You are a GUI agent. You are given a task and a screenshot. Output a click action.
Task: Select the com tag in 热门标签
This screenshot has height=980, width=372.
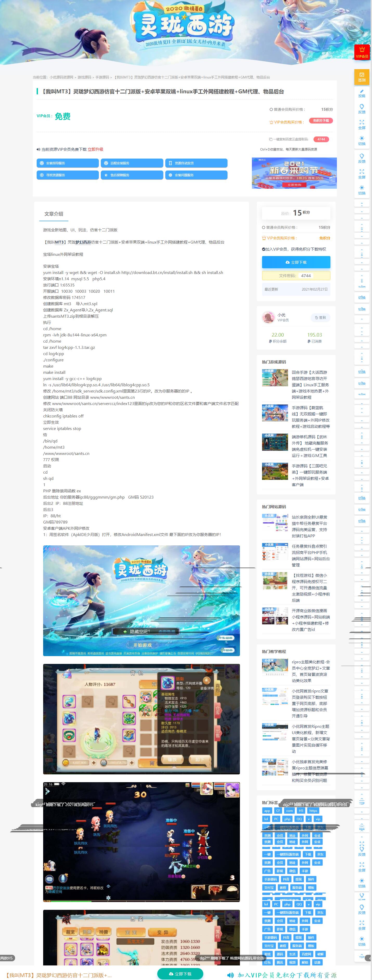coord(289,811)
